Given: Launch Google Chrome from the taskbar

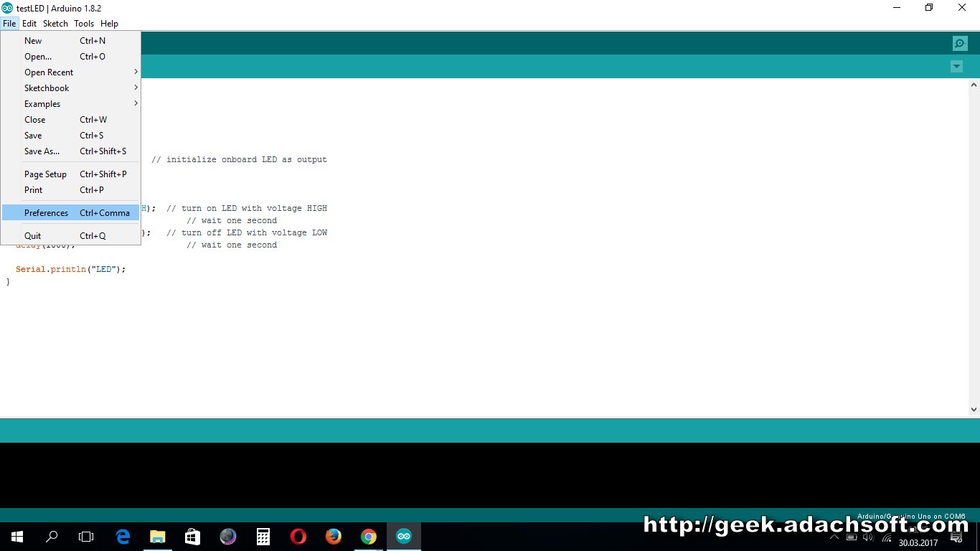Looking at the screenshot, I should [369, 537].
